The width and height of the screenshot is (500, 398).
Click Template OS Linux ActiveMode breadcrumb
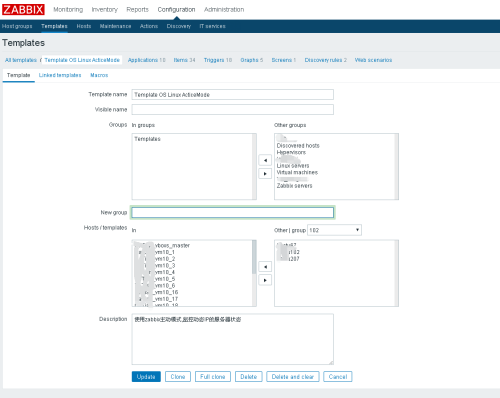[82, 60]
